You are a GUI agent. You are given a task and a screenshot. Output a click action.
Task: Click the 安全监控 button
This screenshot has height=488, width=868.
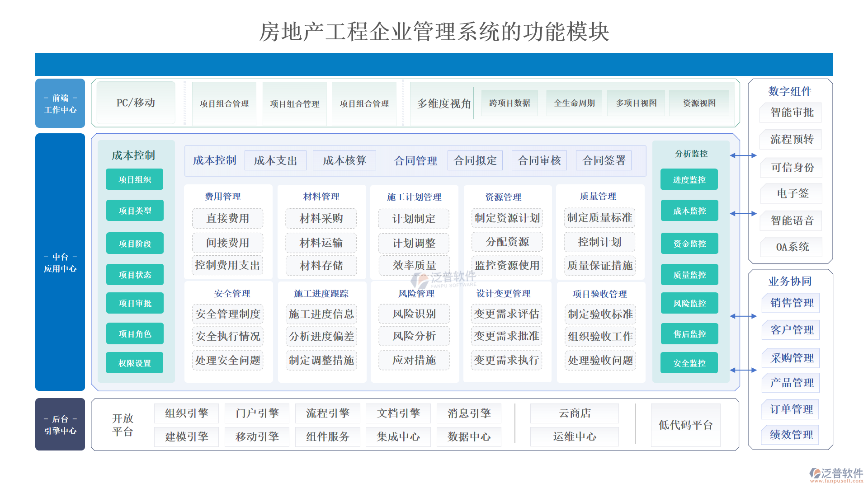pyautogui.click(x=689, y=363)
